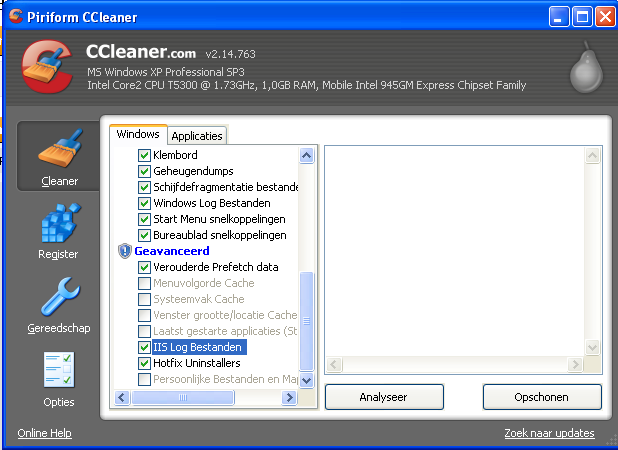The image size is (618, 450).
Task: Click the title bar CCleaner icon
Action: 16,16
